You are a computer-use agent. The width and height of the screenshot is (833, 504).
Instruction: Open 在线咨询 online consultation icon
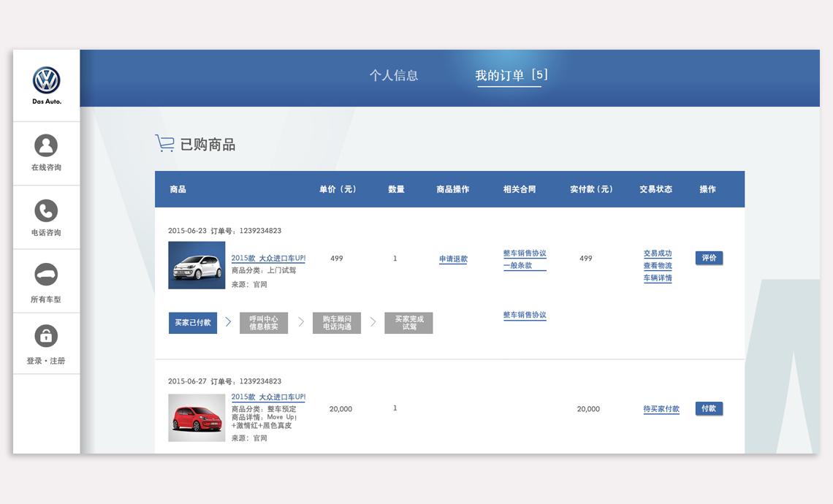46,145
